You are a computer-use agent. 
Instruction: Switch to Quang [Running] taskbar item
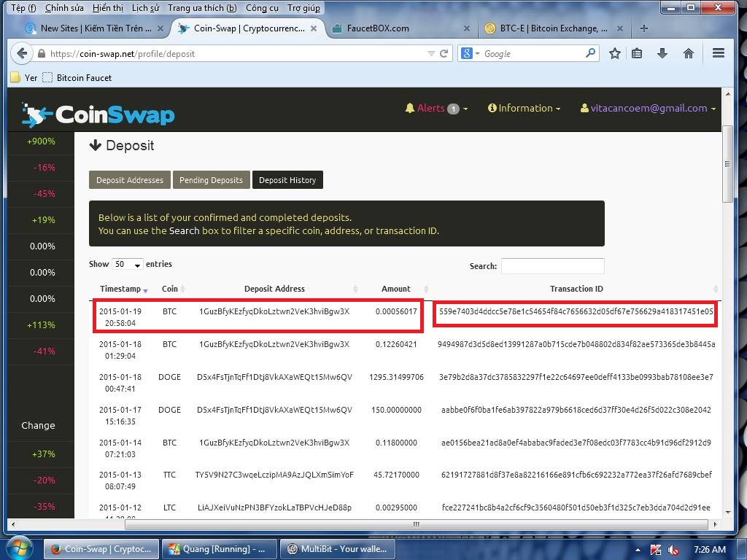coord(218,549)
